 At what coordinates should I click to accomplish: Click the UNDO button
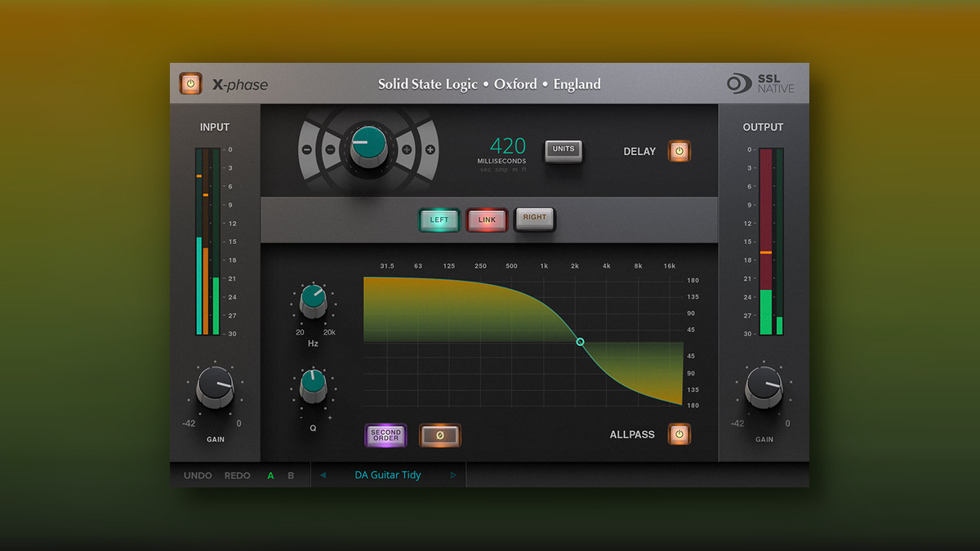(198, 475)
